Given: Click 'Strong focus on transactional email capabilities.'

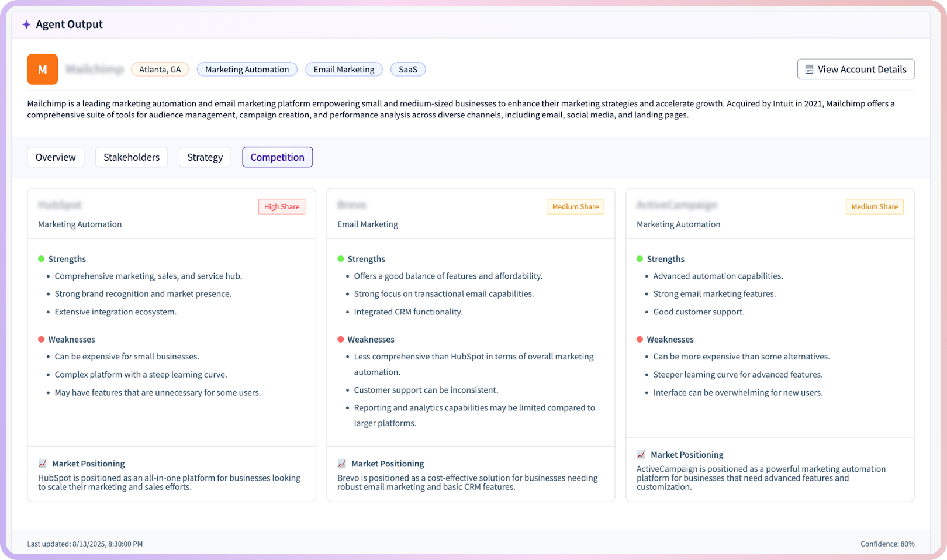Looking at the screenshot, I should click(x=444, y=294).
